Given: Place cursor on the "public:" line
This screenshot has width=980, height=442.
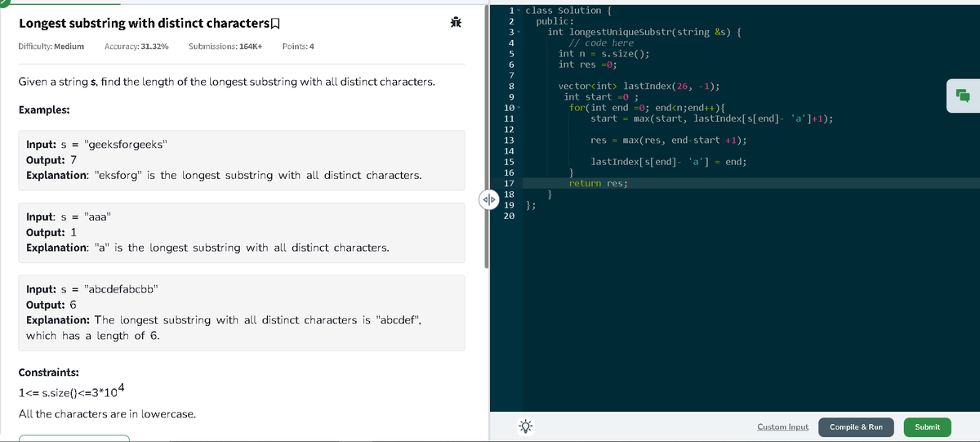Looking at the screenshot, I should [x=554, y=21].
